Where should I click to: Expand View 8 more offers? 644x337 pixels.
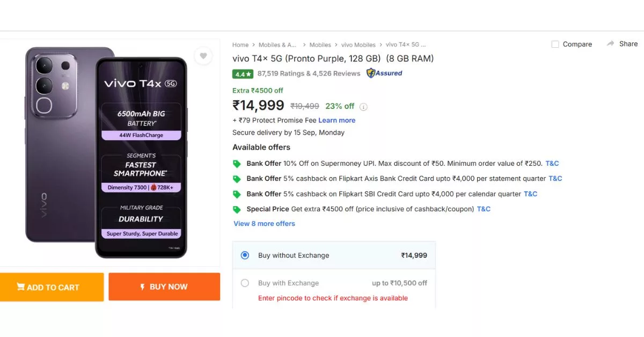pos(264,223)
